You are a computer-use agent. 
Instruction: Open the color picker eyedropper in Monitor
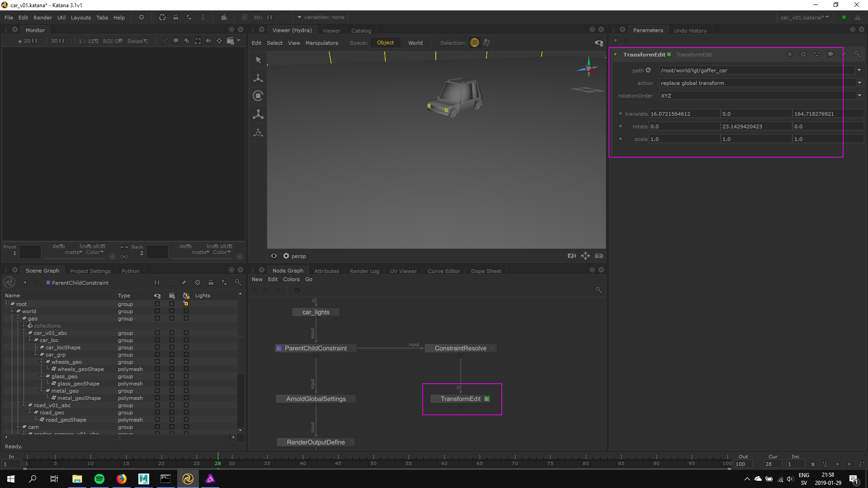coord(165,41)
